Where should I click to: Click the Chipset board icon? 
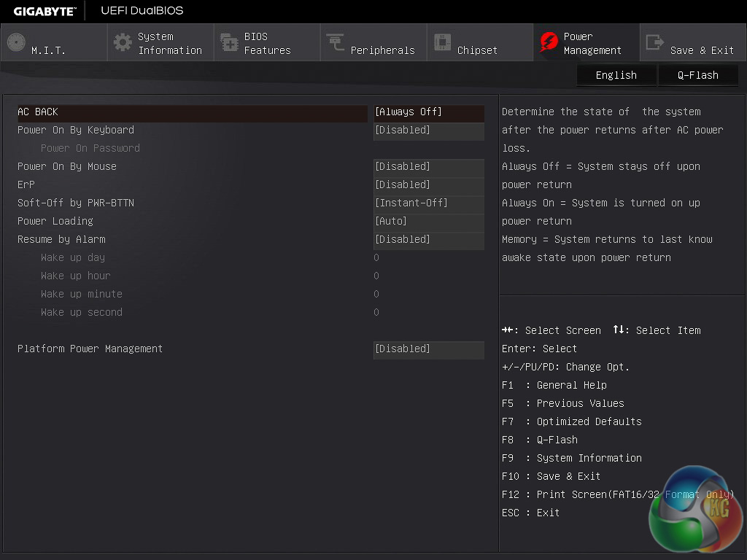point(442,42)
